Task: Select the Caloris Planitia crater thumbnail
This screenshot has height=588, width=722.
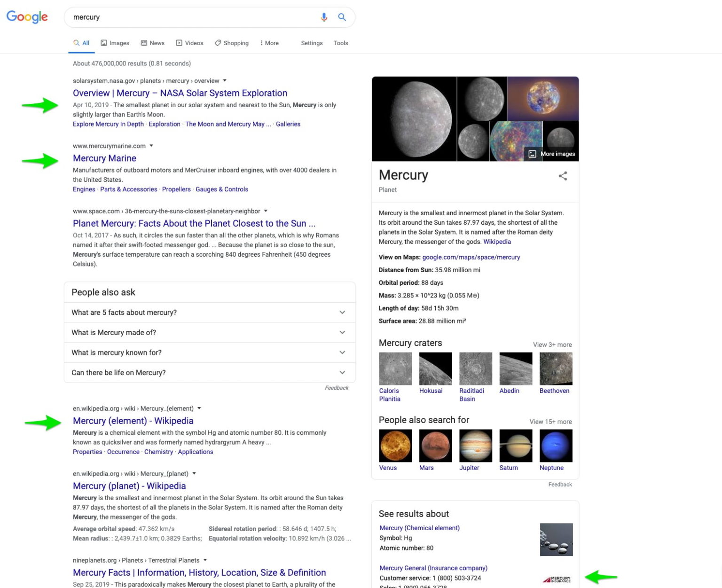Action: pyautogui.click(x=395, y=368)
